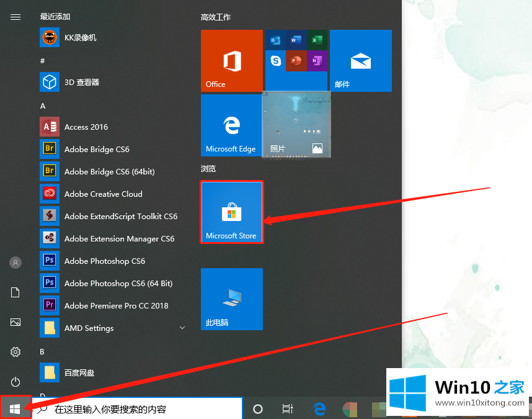This screenshot has height=419, width=532.
Task: Launch Microsoft Edge tile
Action: pyautogui.click(x=232, y=125)
